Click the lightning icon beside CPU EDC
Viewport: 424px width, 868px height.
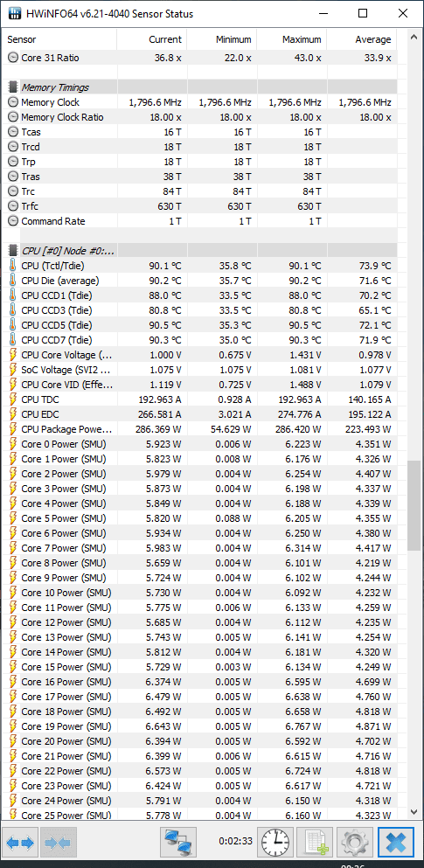click(x=13, y=414)
